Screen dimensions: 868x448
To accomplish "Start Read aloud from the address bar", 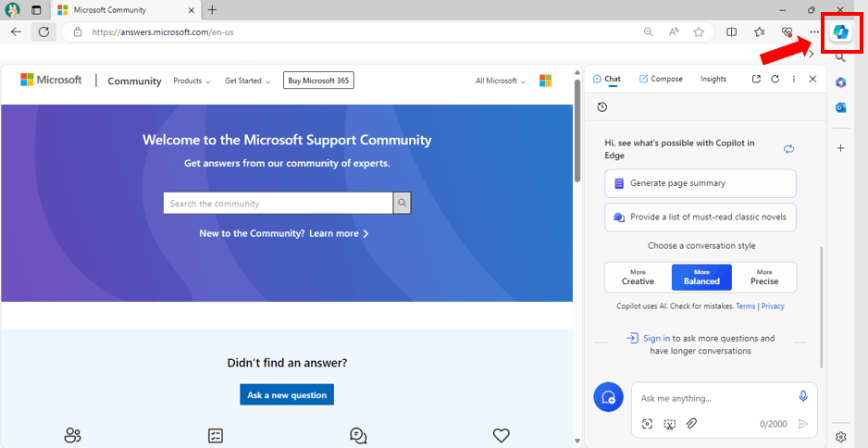I will click(673, 32).
